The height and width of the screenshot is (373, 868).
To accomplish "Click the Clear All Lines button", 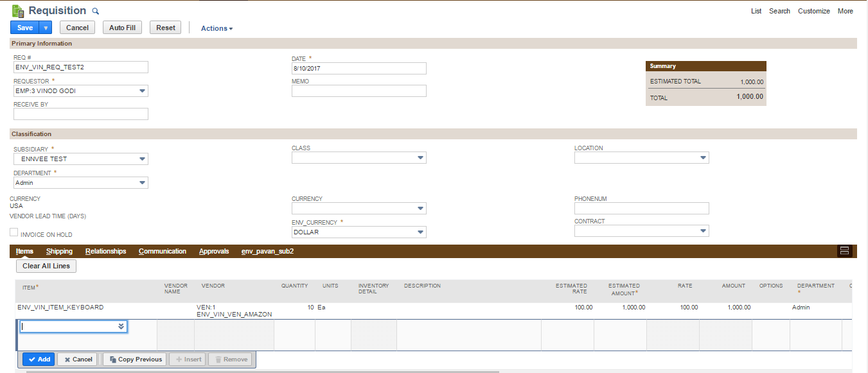I will pos(46,266).
